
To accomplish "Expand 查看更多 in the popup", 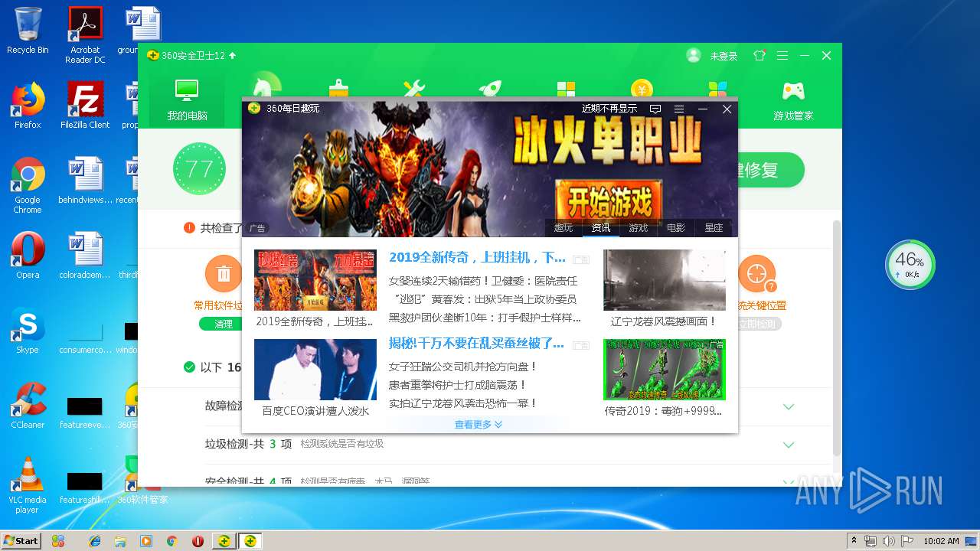I will click(479, 425).
